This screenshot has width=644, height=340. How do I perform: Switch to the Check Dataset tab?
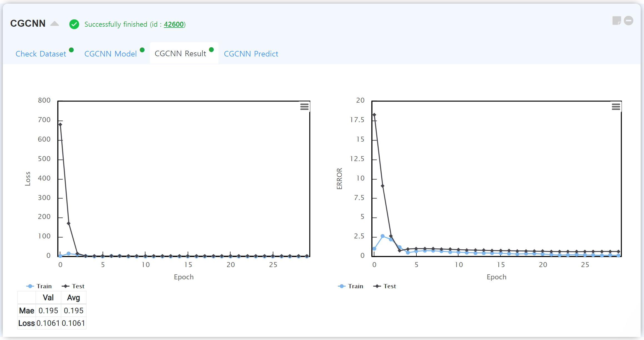(41, 54)
